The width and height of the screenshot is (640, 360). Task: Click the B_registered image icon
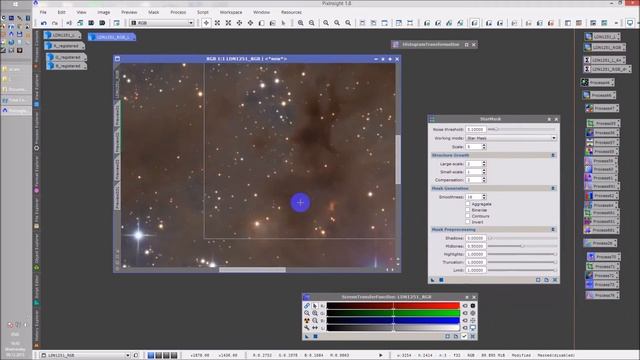click(x=66, y=66)
